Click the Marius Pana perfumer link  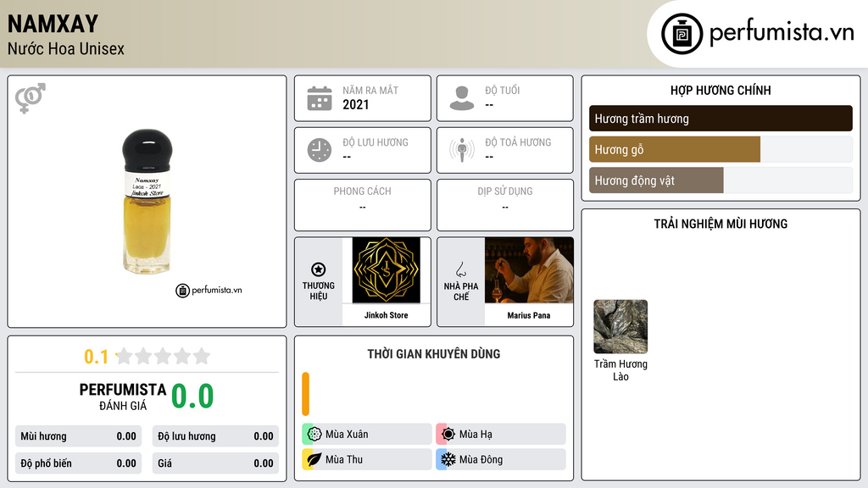[529, 315]
